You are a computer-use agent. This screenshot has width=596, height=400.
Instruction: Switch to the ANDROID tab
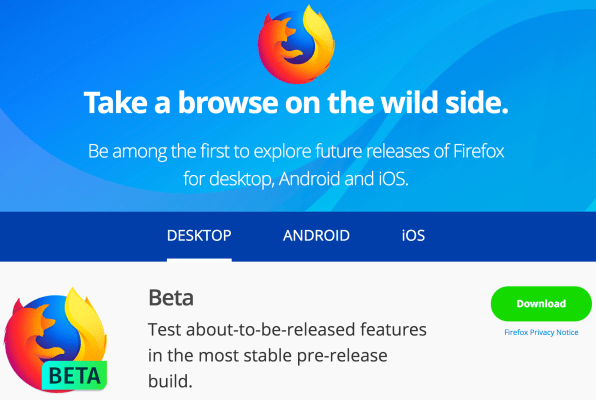tap(316, 236)
